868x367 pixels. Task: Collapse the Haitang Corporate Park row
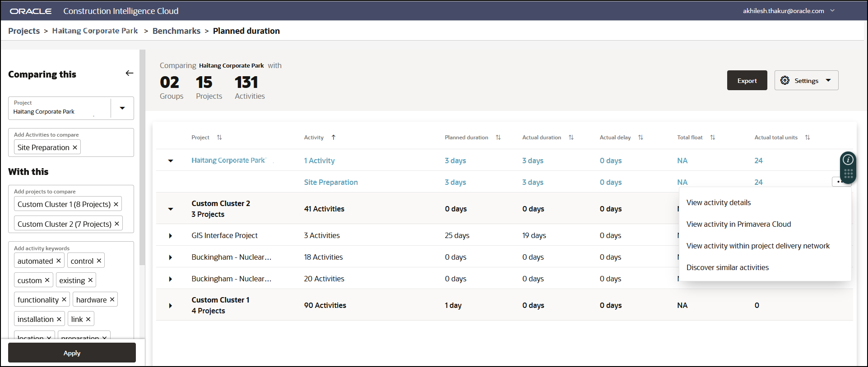(x=171, y=161)
